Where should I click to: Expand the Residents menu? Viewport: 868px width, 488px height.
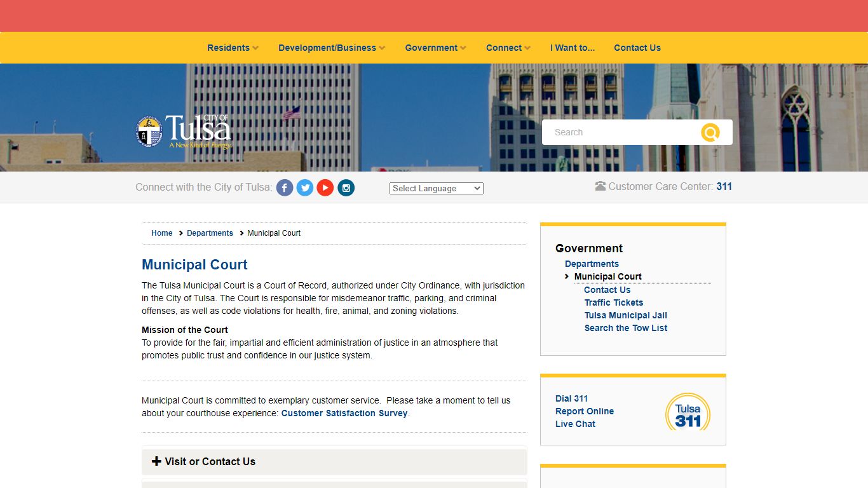[x=233, y=48]
